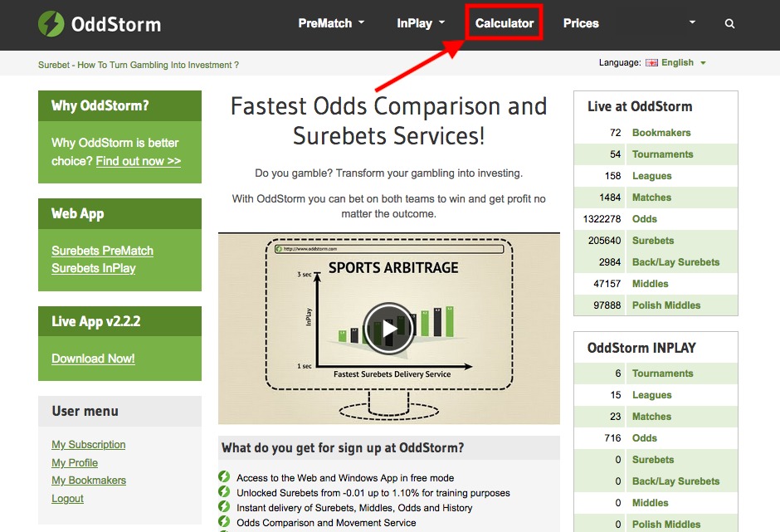Open Odds in Live at OddStorm
Viewport: 780px width, 532px height.
(644, 219)
